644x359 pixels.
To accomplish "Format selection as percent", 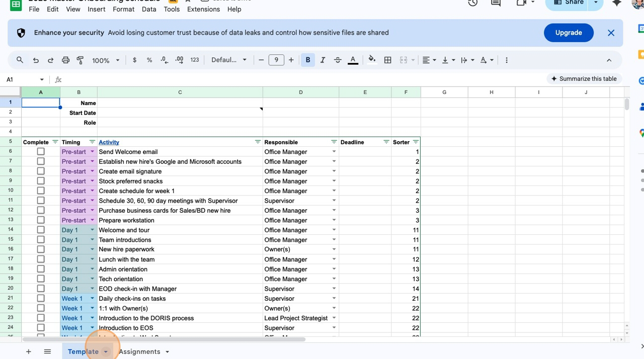I will 149,60.
